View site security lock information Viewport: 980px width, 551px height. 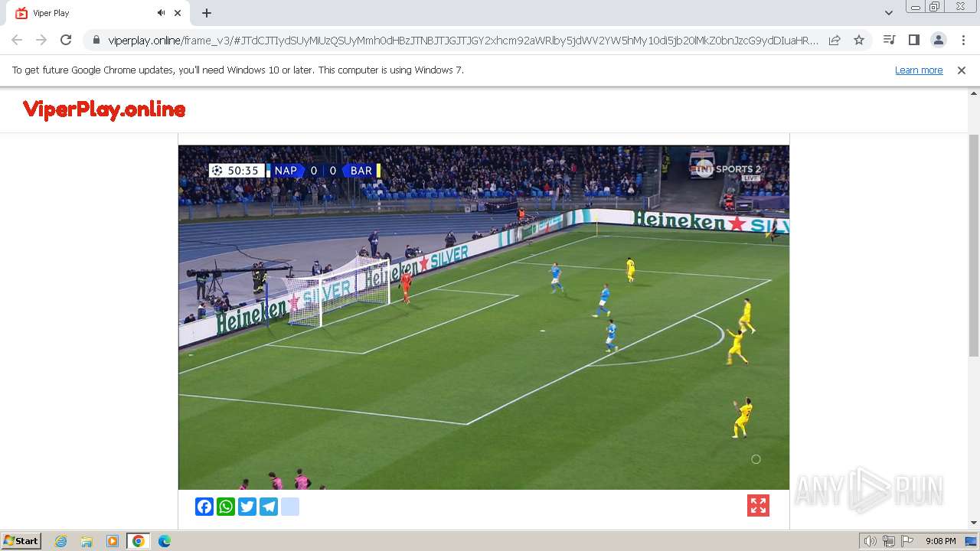(x=96, y=40)
